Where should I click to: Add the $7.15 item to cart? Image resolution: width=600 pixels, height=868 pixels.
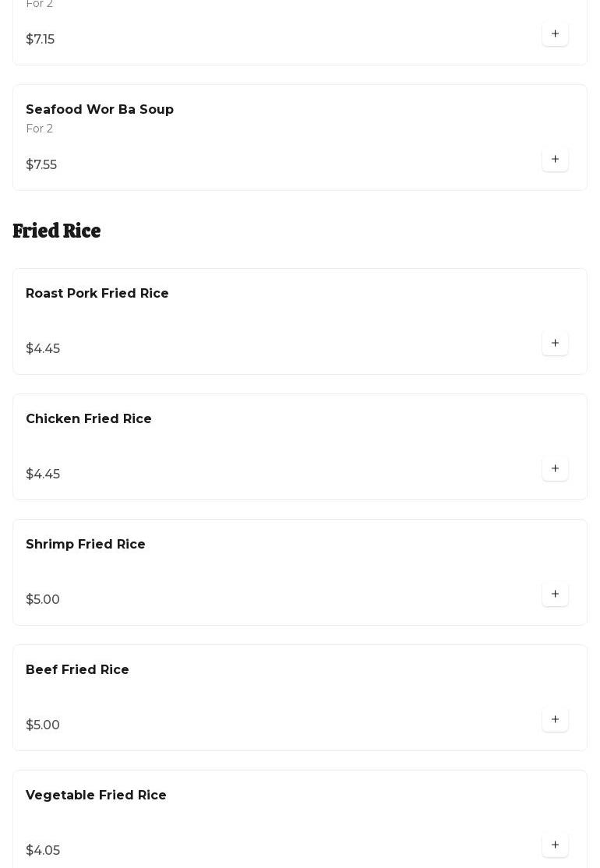point(555,34)
